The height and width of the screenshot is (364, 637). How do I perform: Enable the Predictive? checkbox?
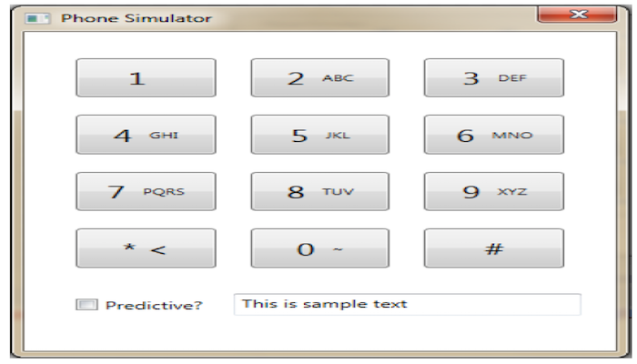point(87,305)
